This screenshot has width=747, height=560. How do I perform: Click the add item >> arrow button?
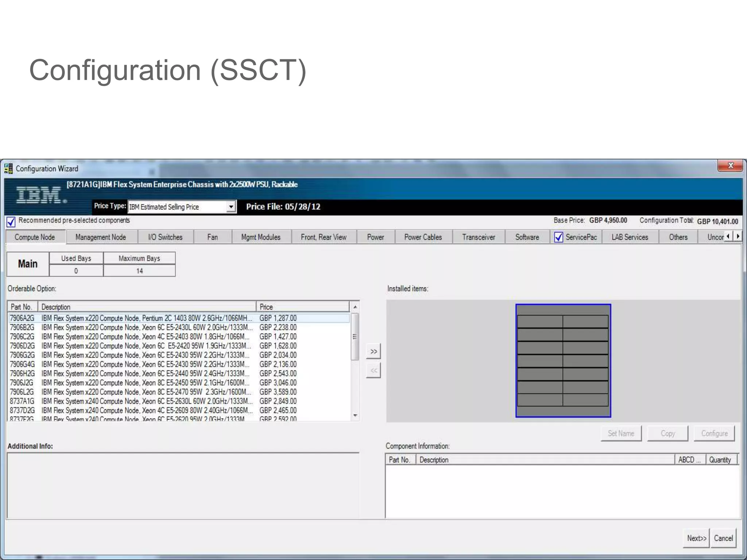pyautogui.click(x=373, y=351)
